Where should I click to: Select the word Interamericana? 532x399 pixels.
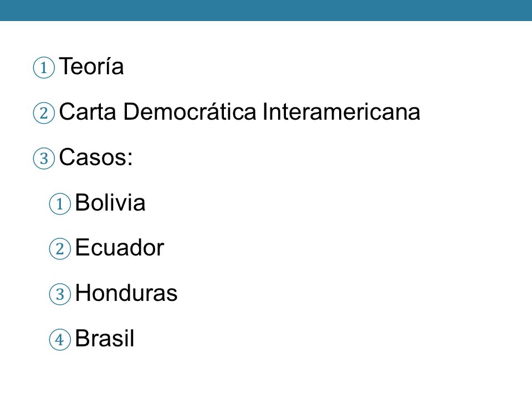[x=341, y=111]
